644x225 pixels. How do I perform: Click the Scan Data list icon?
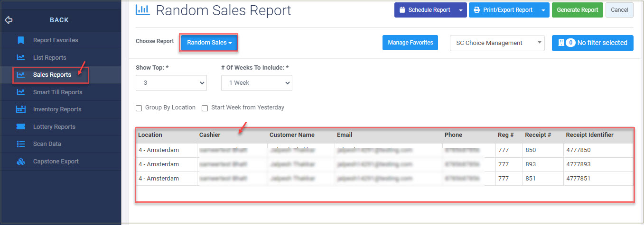tap(20, 144)
